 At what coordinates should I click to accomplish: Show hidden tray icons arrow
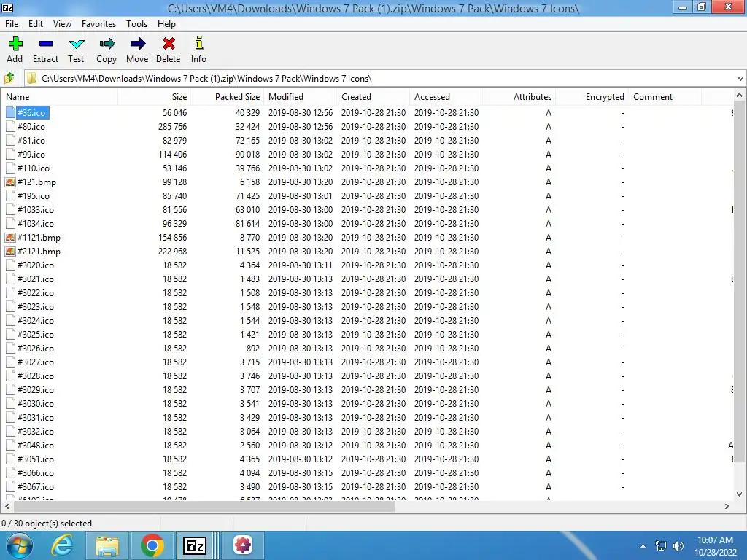[x=643, y=546]
